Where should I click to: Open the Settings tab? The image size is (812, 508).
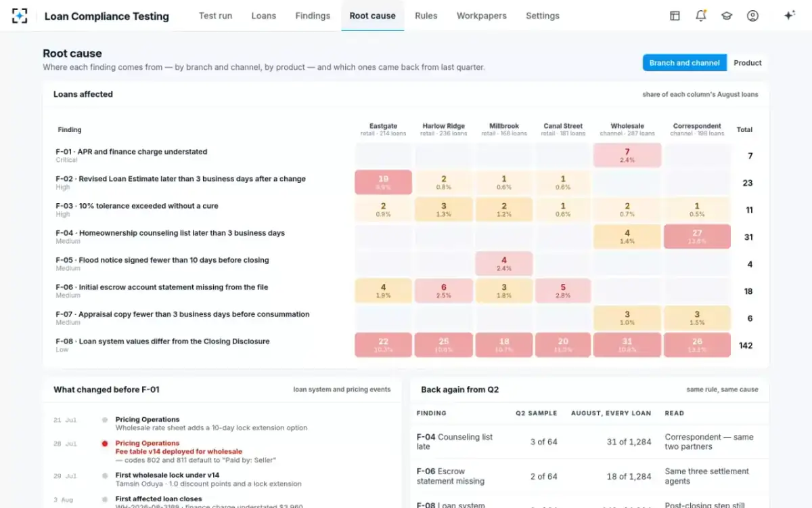(x=543, y=16)
